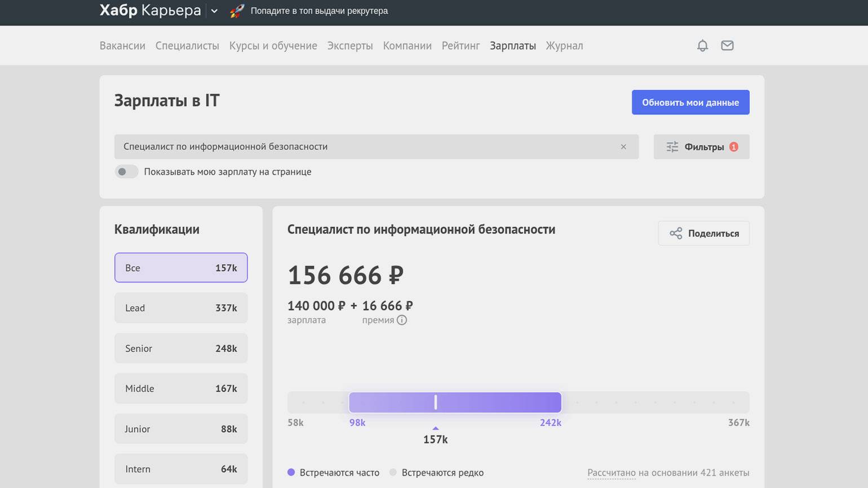This screenshot has width=868, height=488.
Task: Open the Курсы и обучение section
Action: click(273, 46)
